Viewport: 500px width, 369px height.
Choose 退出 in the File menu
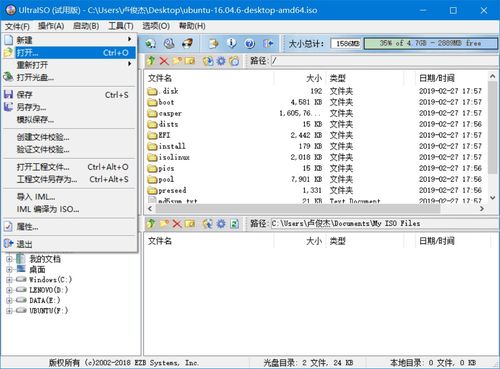click(x=70, y=244)
